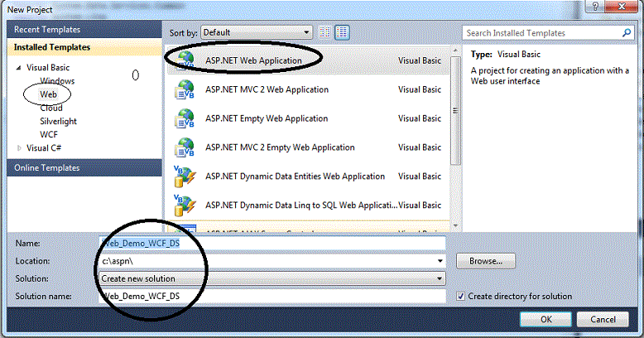Click the Dynamic Data Entities Web Application icon
Screen dimensions: 644x338
185,176
